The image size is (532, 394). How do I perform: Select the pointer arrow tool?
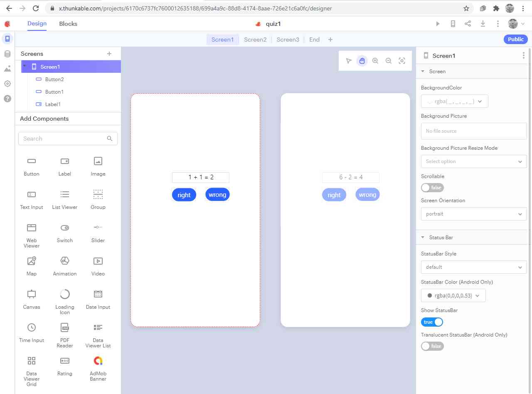(349, 61)
